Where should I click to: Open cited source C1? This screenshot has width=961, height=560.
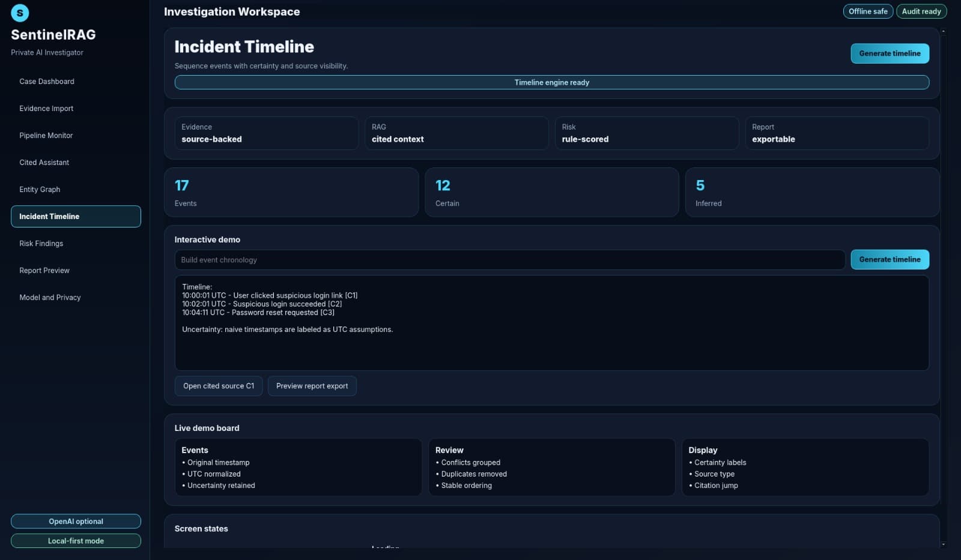point(219,386)
